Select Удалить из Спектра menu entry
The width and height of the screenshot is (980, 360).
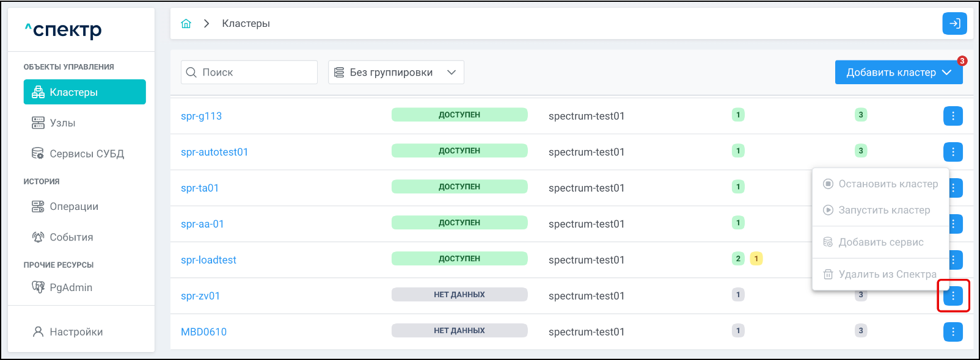887,275
